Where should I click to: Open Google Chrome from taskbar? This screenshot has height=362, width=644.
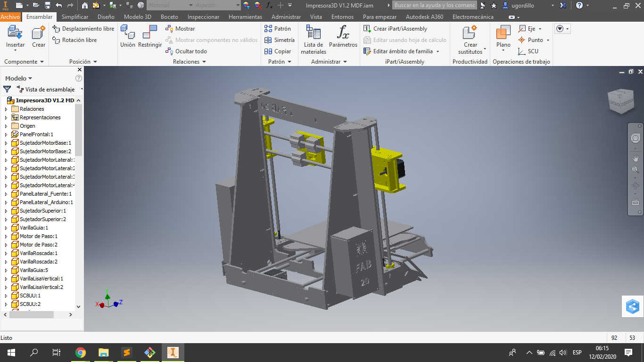pos(81,353)
